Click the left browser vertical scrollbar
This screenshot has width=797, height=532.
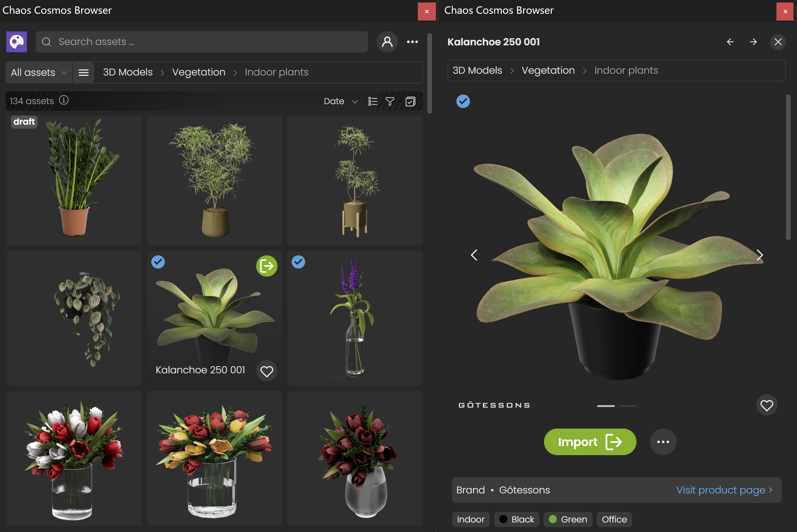pos(430,73)
